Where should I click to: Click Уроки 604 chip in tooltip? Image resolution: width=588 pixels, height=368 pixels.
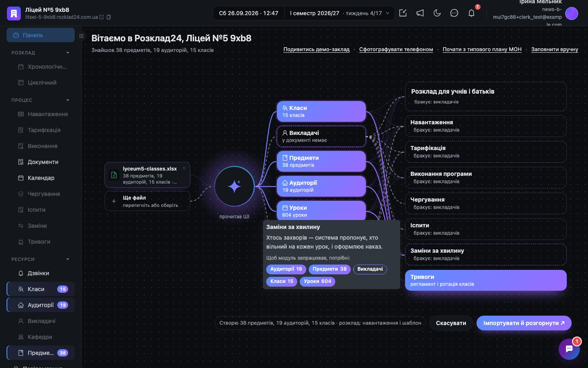coord(317,281)
